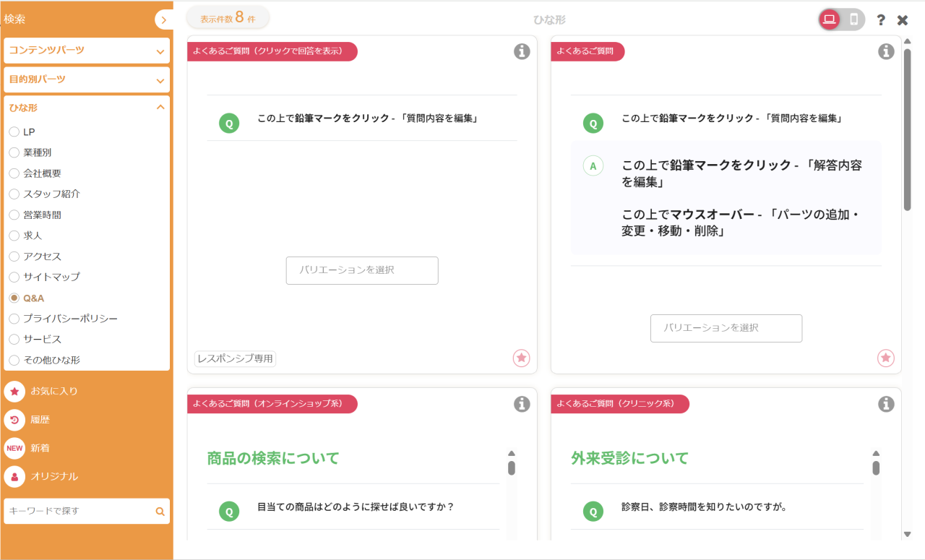Expand the コンテンツパーツ section

pyautogui.click(x=87, y=51)
